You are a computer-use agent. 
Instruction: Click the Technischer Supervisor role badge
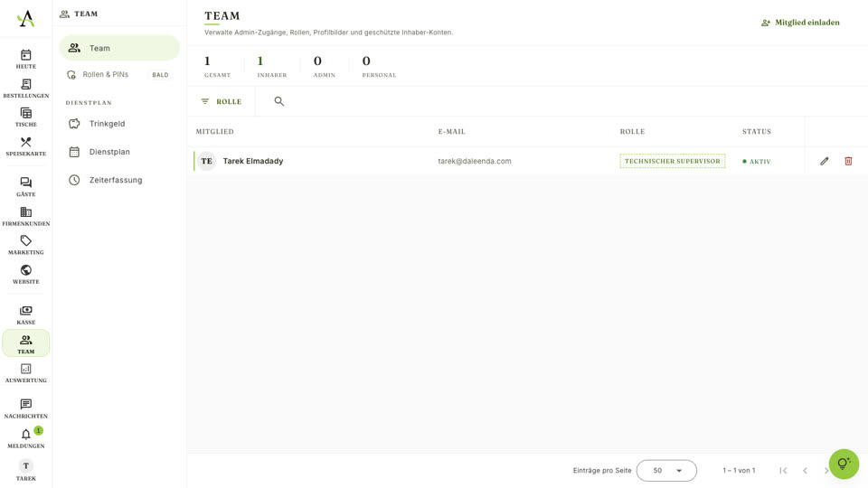click(673, 161)
